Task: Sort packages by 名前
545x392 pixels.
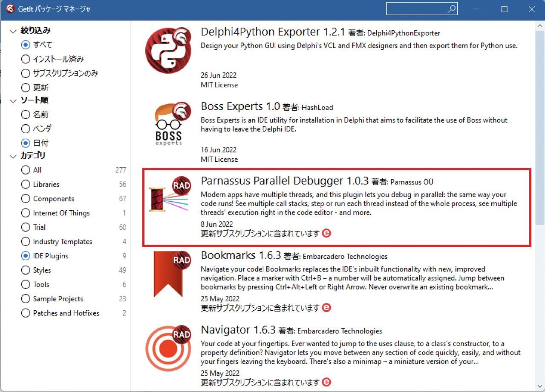Action: [35, 114]
